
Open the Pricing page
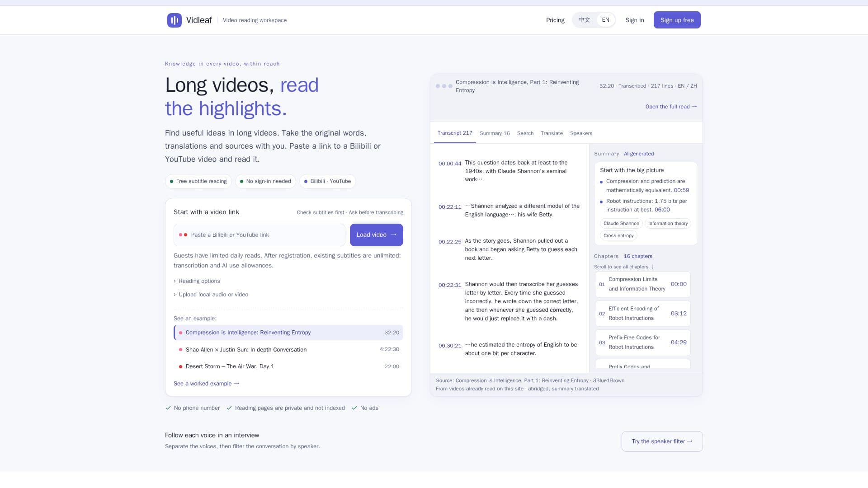tap(555, 20)
